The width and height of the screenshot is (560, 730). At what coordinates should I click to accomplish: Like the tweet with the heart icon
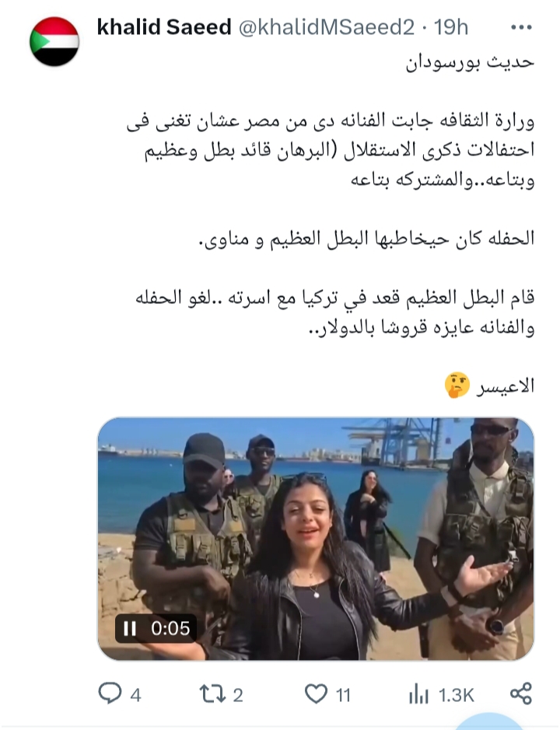click(x=317, y=693)
